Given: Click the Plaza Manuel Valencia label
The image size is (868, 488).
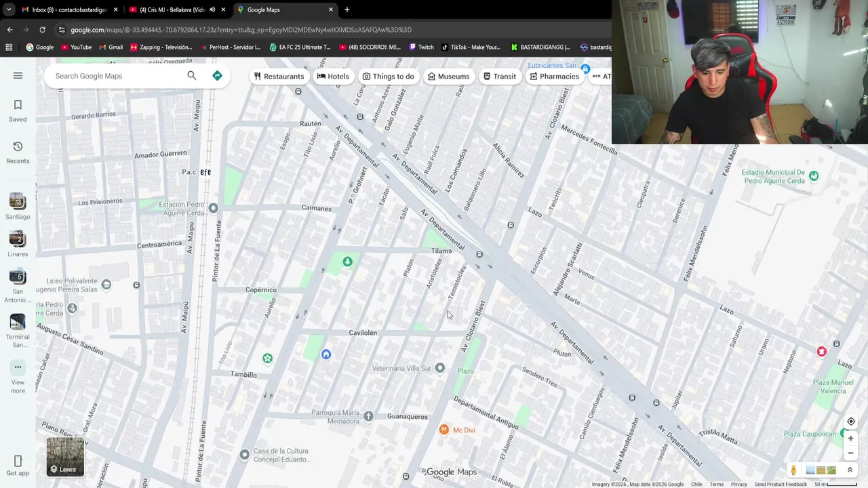Looking at the screenshot, I should [833, 386].
